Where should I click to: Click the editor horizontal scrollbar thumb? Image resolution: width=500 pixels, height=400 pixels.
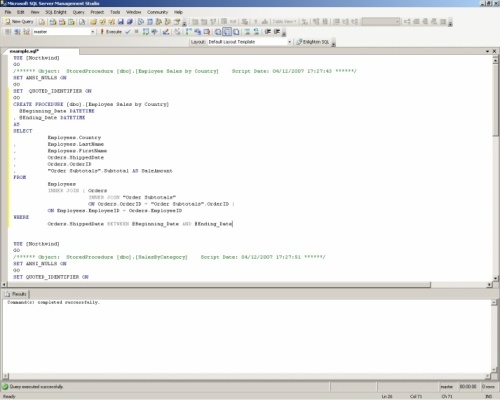[x=219, y=285]
